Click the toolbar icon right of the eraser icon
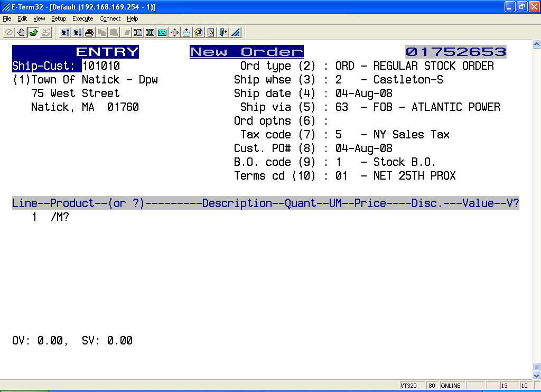541x392 pixels. click(x=138, y=33)
